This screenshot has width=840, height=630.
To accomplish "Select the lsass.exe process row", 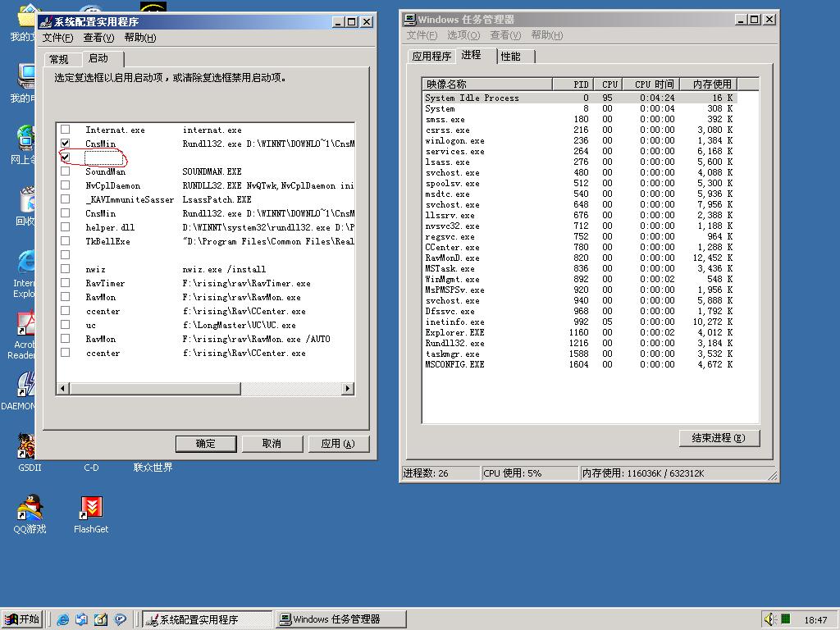I will (x=580, y=162).
